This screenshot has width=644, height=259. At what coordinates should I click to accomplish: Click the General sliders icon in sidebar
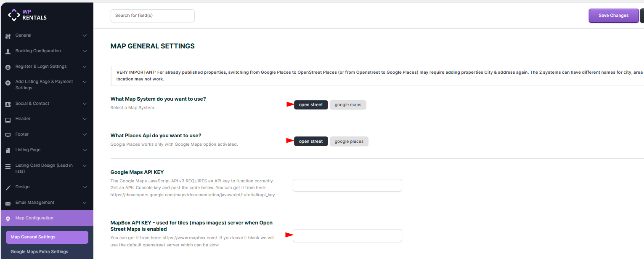tap(8, 36)
